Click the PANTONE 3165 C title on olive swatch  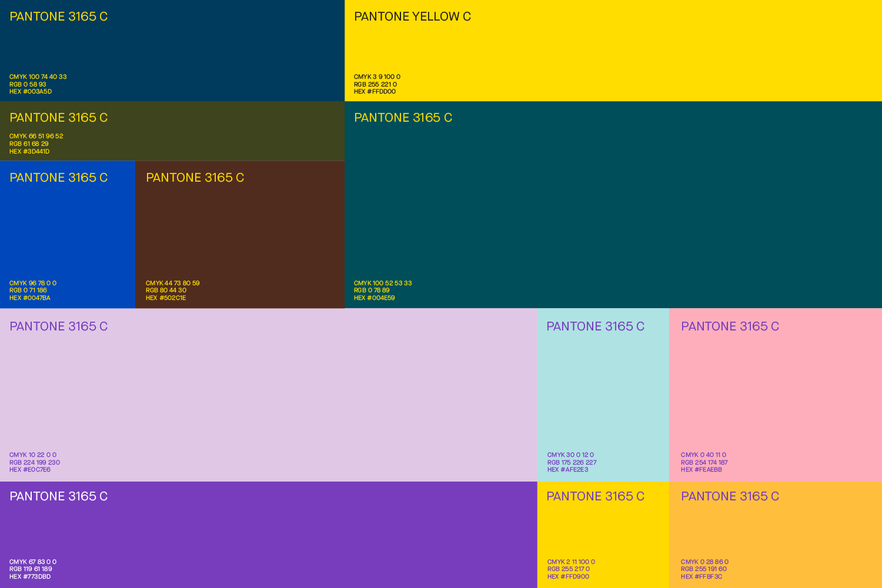pos(59,118)
